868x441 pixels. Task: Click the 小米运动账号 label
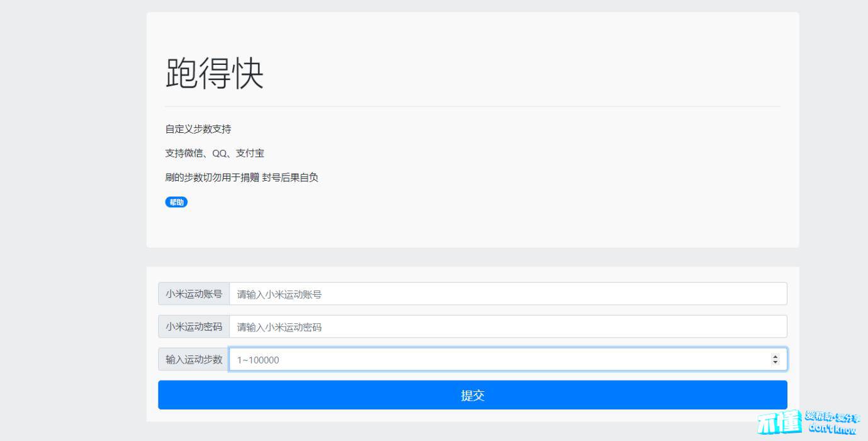tap(194, 294)
